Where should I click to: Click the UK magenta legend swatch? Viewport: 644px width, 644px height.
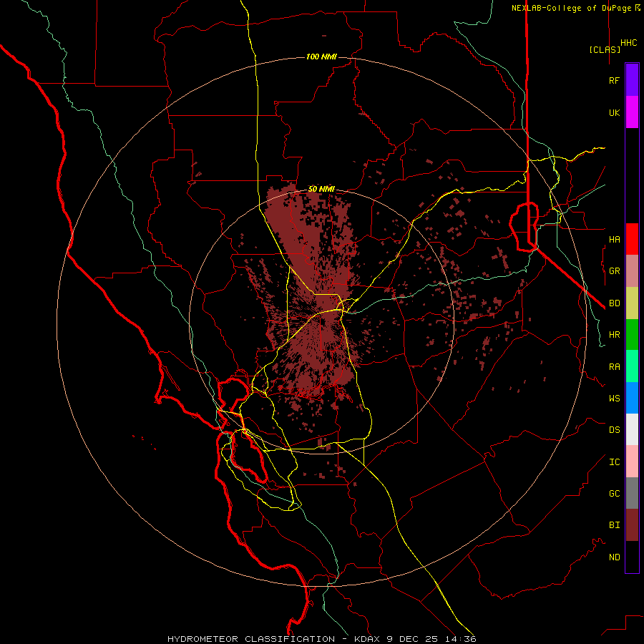632,112
